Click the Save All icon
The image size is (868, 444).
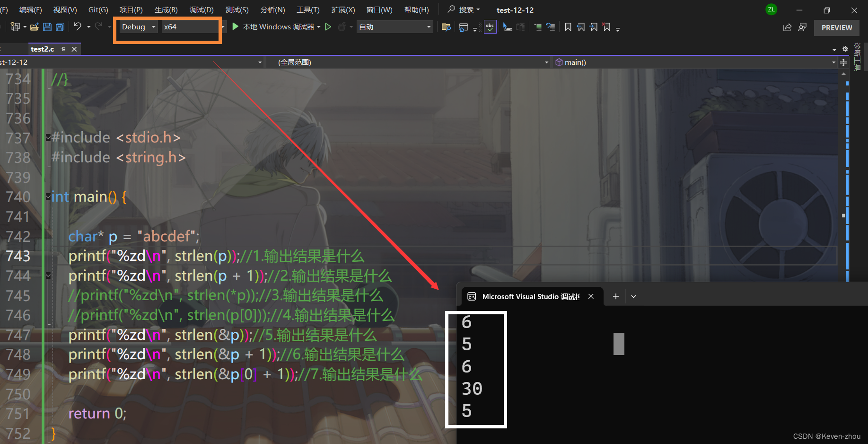coord(60,27)
